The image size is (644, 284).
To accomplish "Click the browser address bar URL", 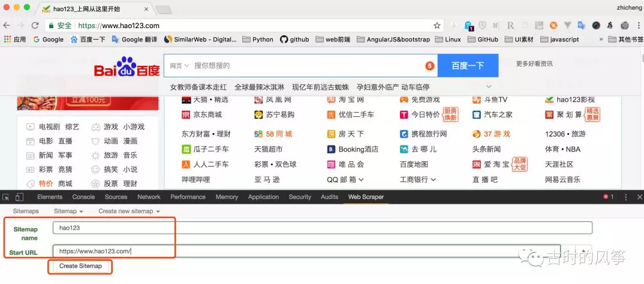I will [119, 25].
